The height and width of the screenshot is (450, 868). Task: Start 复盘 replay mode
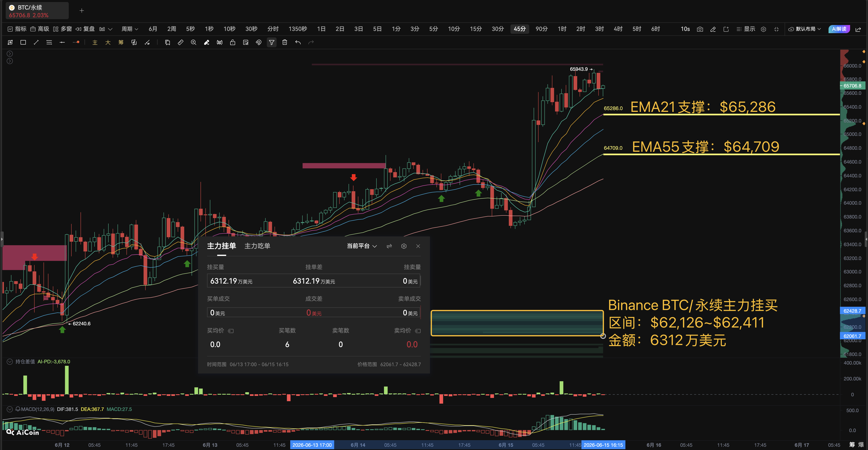tap(85, 29)
